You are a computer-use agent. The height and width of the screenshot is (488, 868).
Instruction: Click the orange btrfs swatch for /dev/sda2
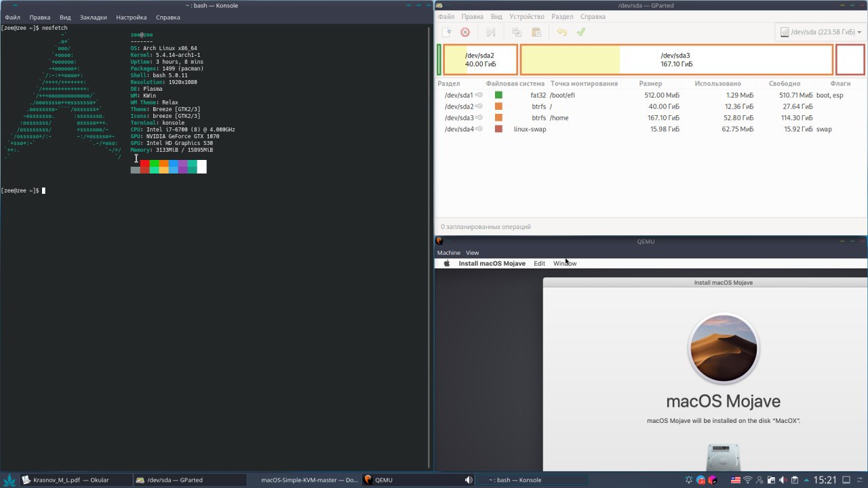coord(498,106)
